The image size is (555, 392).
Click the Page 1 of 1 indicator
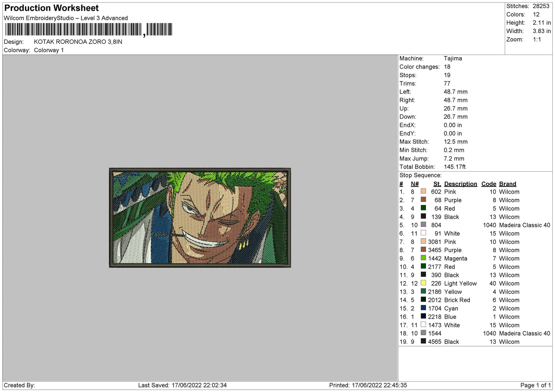[x=535, y=385]
